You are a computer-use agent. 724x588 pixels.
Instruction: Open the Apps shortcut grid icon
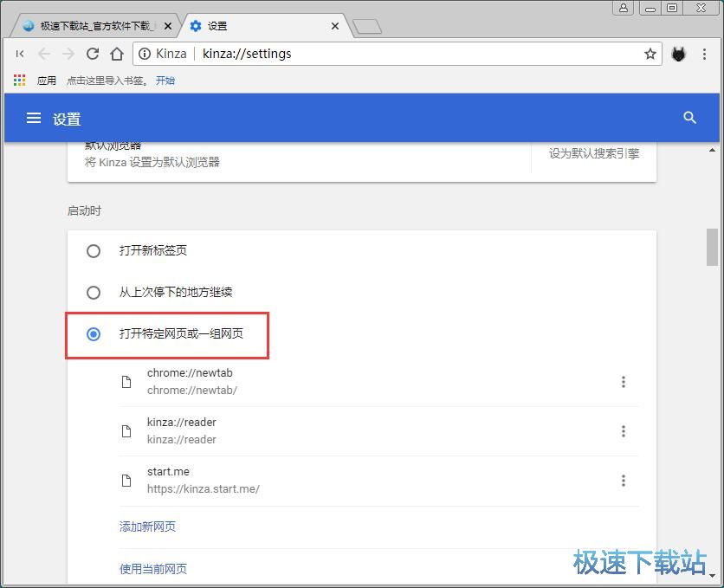pyautogui.click(x=19, y=81)
